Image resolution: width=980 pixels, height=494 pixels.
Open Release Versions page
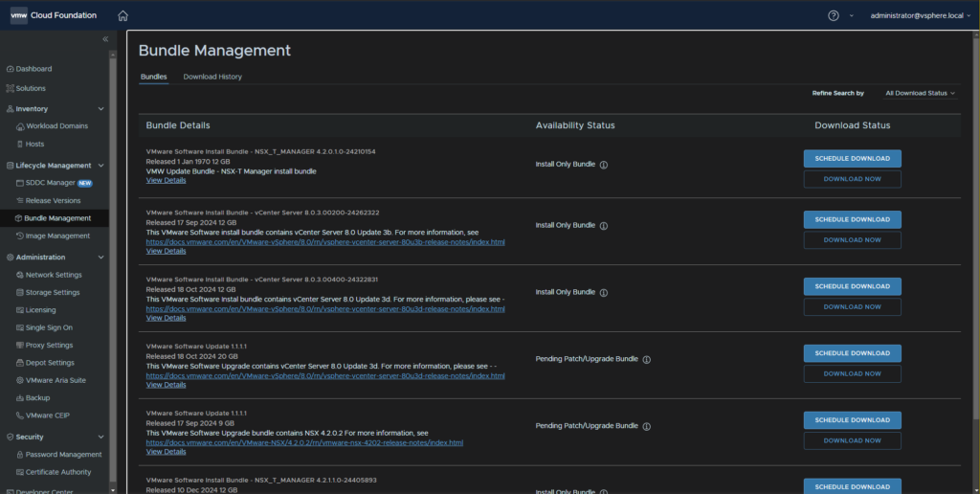[54, 201]
